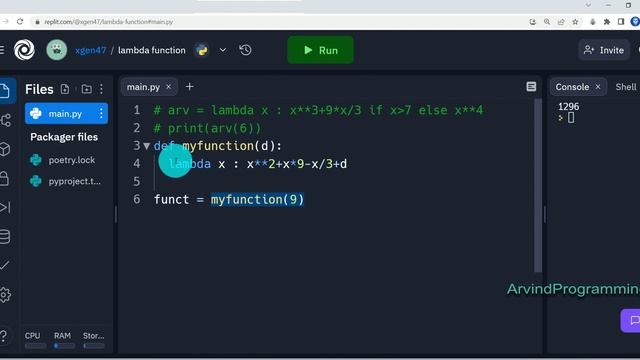Open the Debugger sidebar icon

point(5,207)
